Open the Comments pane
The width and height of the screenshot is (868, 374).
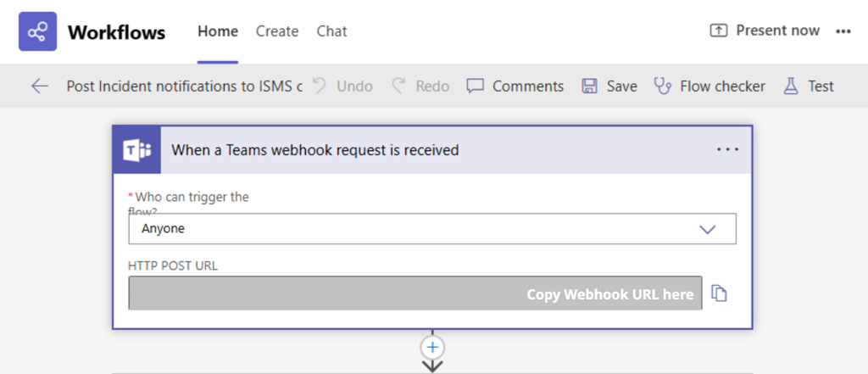click(x=515, y=86)
